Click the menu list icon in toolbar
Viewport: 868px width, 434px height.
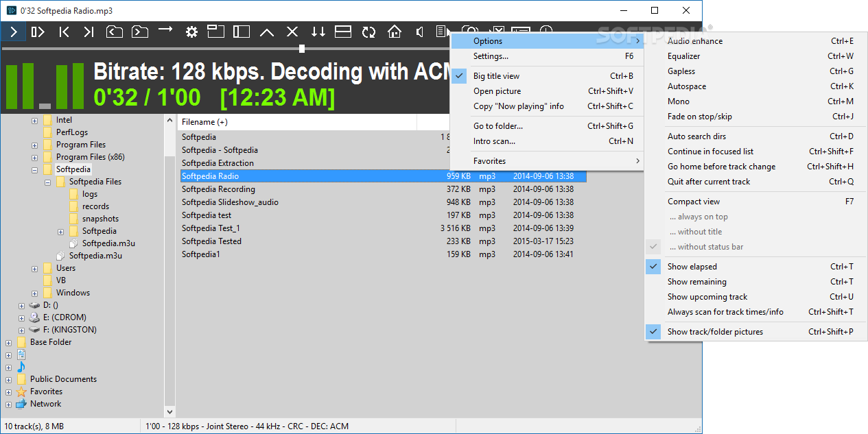click(x=443, y=32)
